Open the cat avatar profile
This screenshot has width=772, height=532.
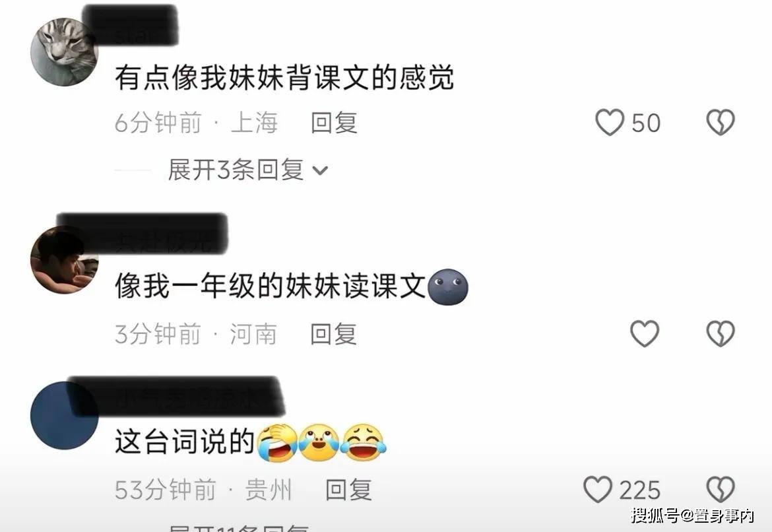click(x=64, y=51)
